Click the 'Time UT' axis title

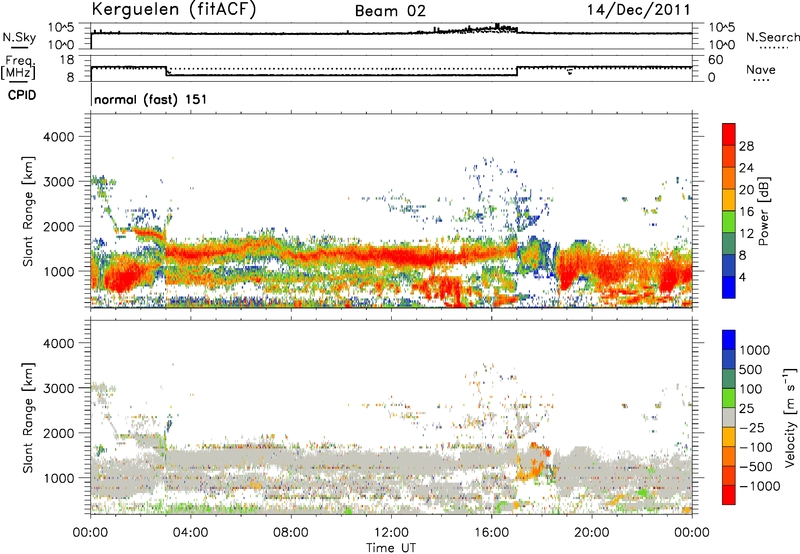pos(391,548)
